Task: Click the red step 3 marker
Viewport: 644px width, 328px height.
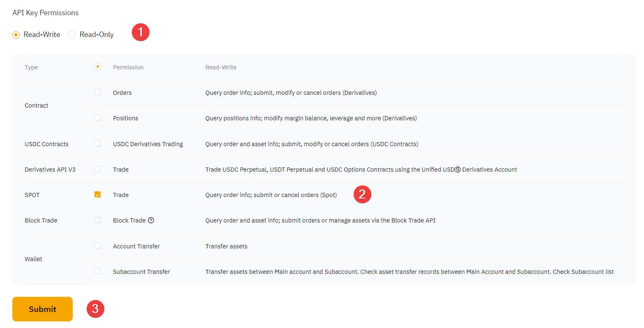Action: (95, 309)
